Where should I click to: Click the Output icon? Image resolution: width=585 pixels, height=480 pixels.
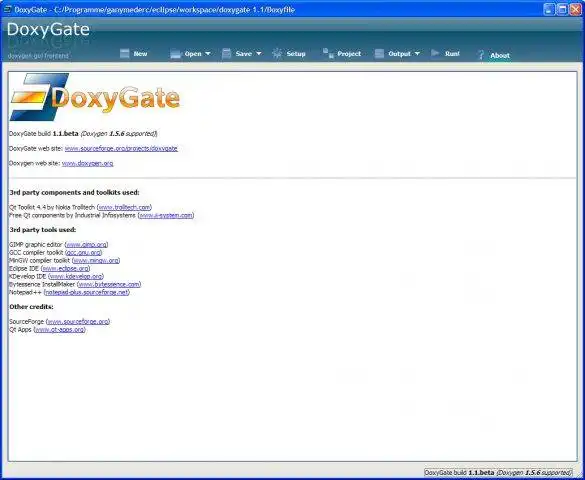point(379,54)
